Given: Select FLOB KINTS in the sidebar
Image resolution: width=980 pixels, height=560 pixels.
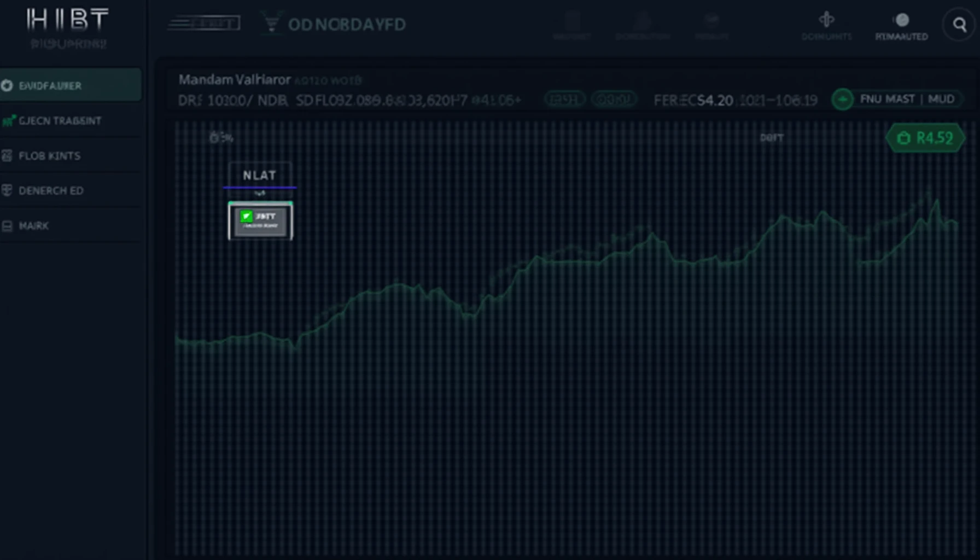Looking at the screenshot, I should (x=71, y=156).
